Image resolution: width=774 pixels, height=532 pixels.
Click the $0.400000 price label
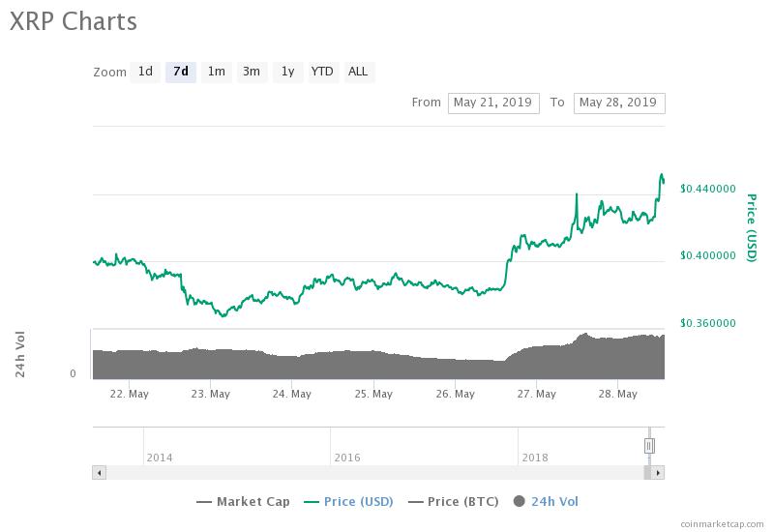[x=708, y=255]
